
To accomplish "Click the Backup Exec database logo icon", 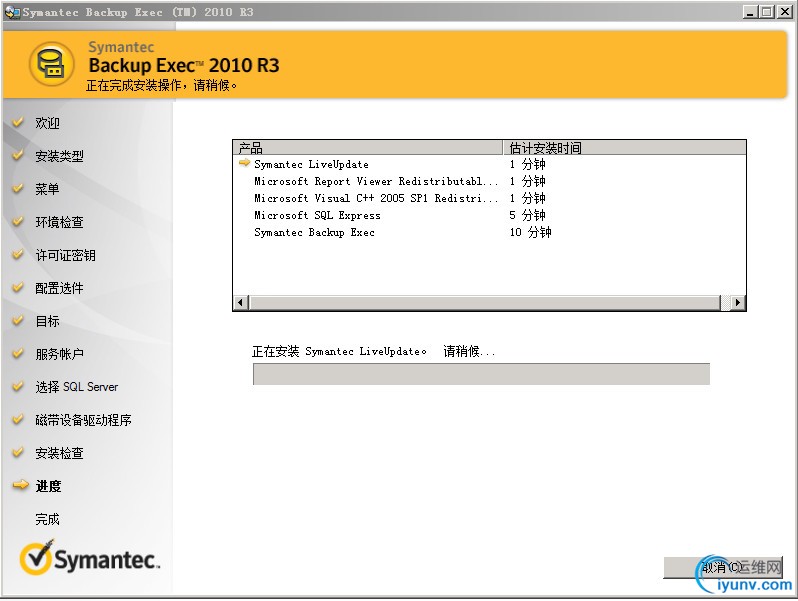I will 52,65.
